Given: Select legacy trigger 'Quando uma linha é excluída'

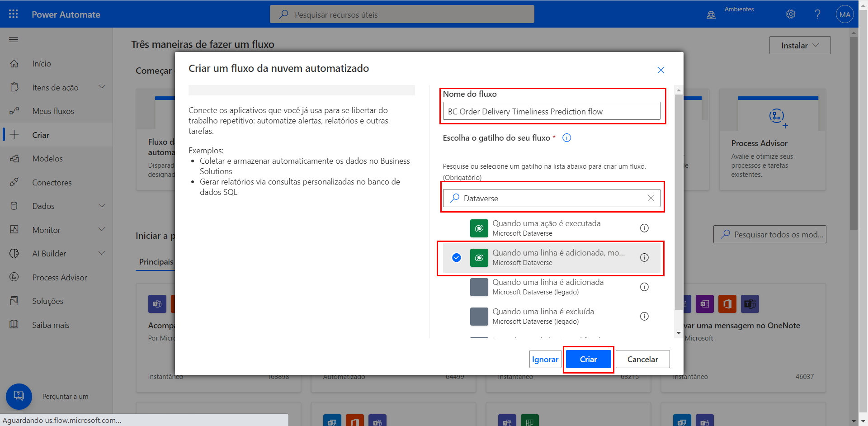Looking at the screenshot, I should [x=552, y=317].
